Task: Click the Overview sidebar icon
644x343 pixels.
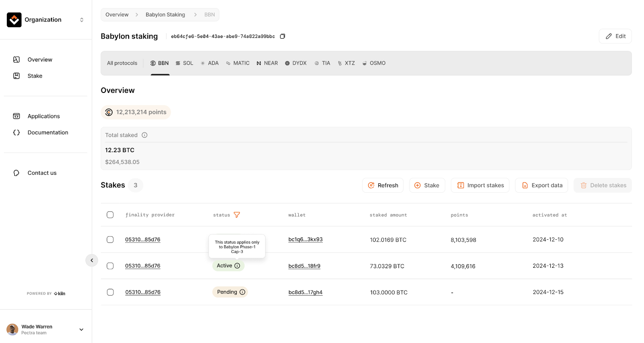Action: pyautogui.click(x=17, y=60)
